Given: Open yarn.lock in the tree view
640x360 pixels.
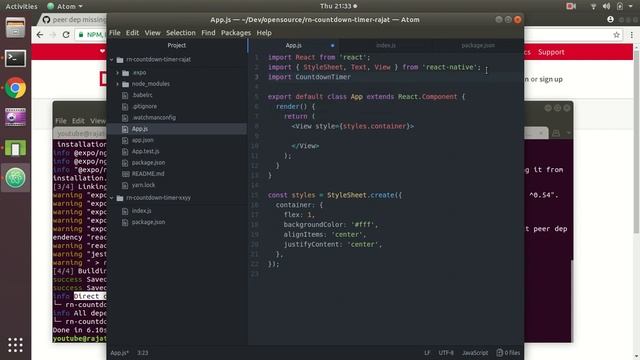Looking at the screenshot, I should [143, 185].
